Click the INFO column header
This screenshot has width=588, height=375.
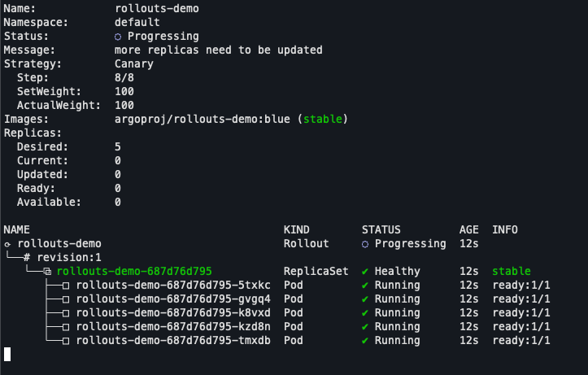pyautogui.click(x=505, y=230)
